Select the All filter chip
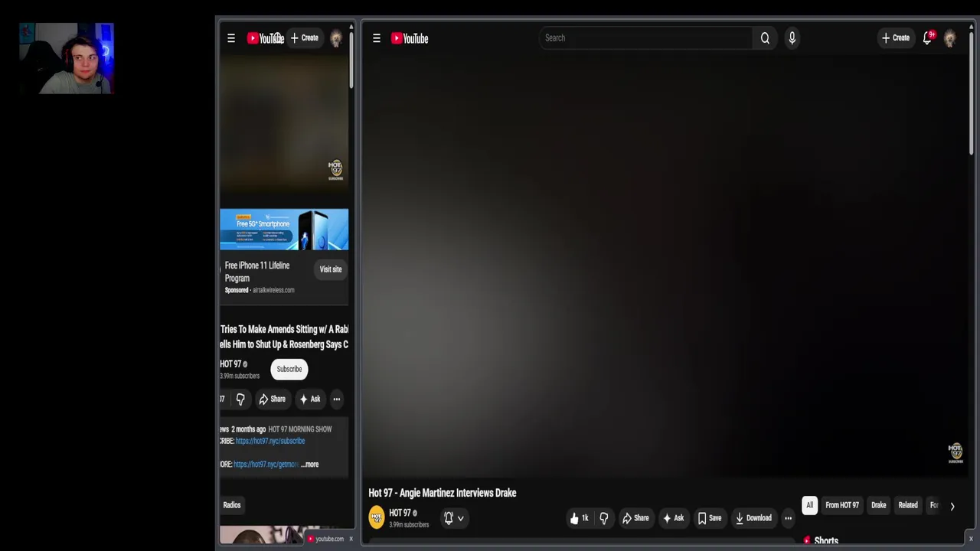Viewport: 980px width, 551px height. pos(809,505)
